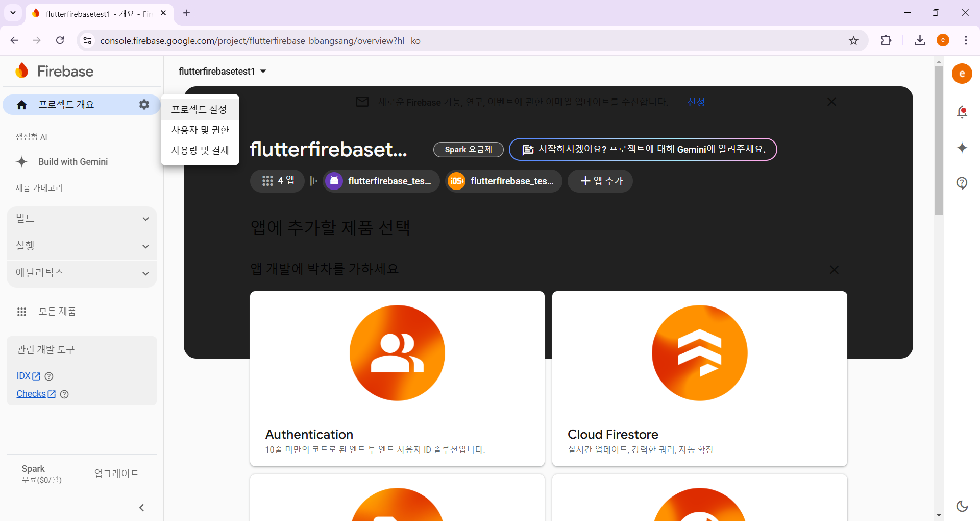
Task: Select 프로젝트 설정 menu item
Action: point(200,109)
